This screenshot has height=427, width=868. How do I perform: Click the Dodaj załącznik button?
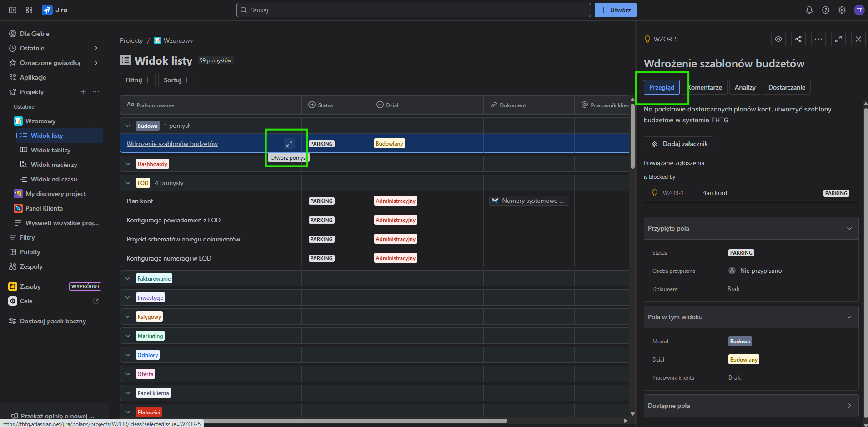(x=678, y=144)
